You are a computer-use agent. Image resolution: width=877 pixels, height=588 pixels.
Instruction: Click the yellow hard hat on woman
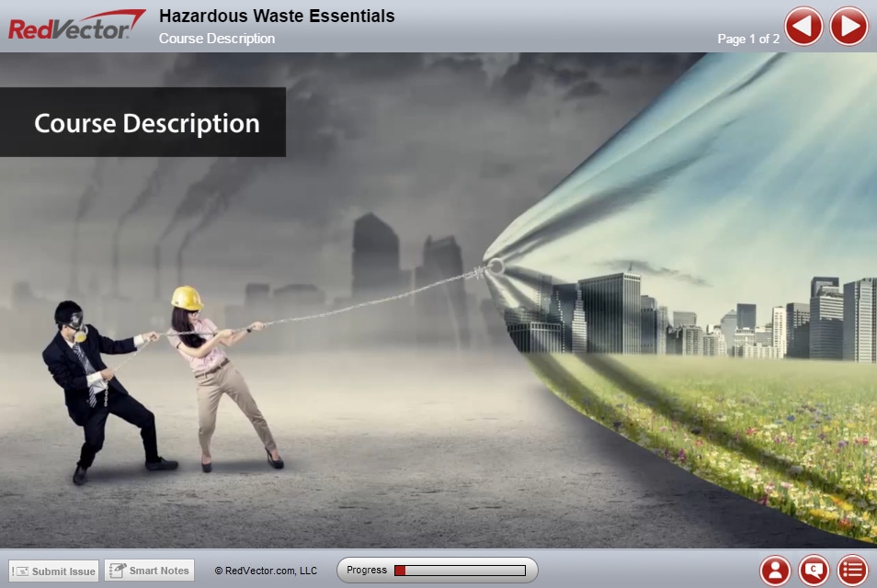(x=187, y=297)
